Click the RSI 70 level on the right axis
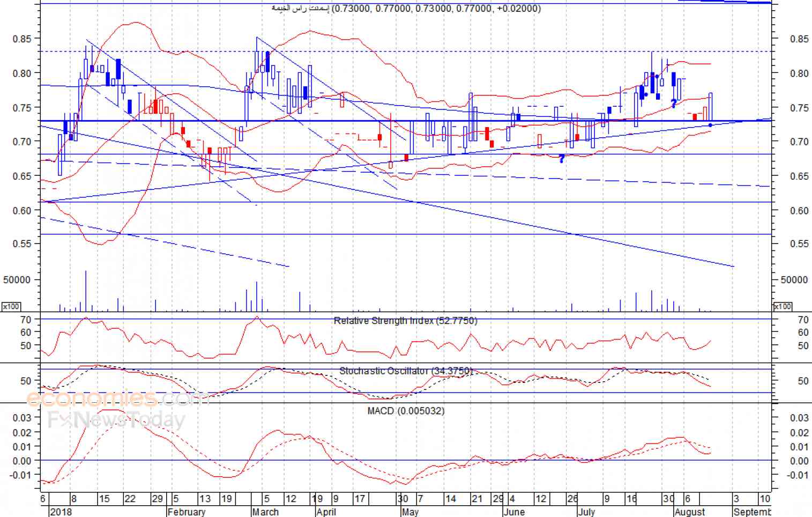This screenshot has height=517, width=812. tap(803, 320)
